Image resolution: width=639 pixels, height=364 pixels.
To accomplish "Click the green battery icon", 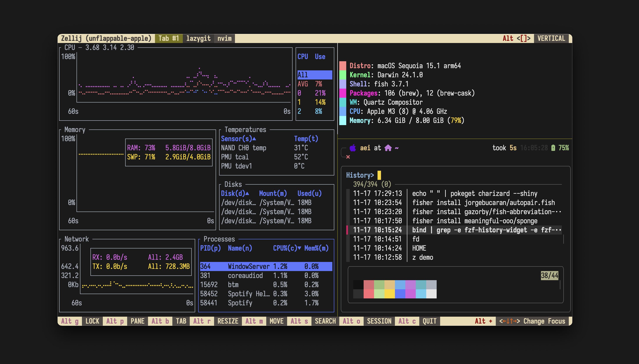I will 553,148.
